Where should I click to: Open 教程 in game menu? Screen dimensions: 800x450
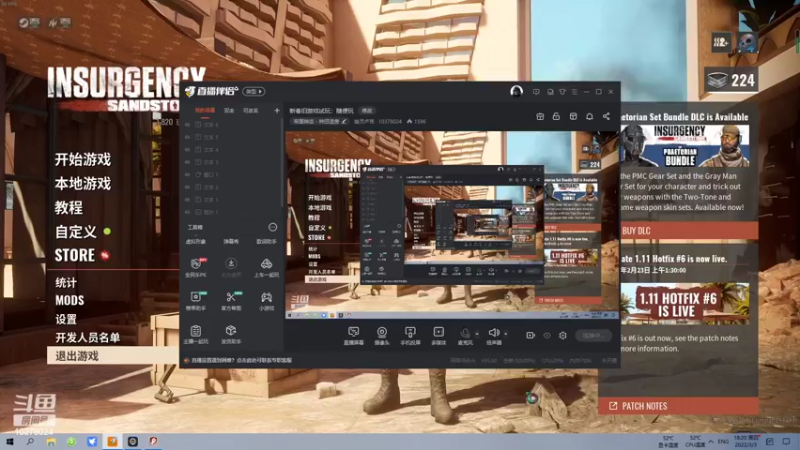pos(68,207)
